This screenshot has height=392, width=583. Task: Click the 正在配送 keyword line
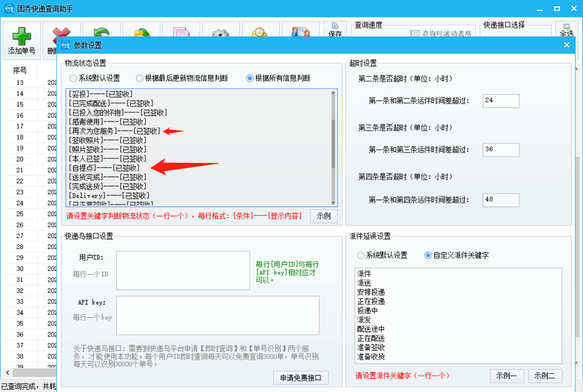pyautogui.click(x=371, y=339)
